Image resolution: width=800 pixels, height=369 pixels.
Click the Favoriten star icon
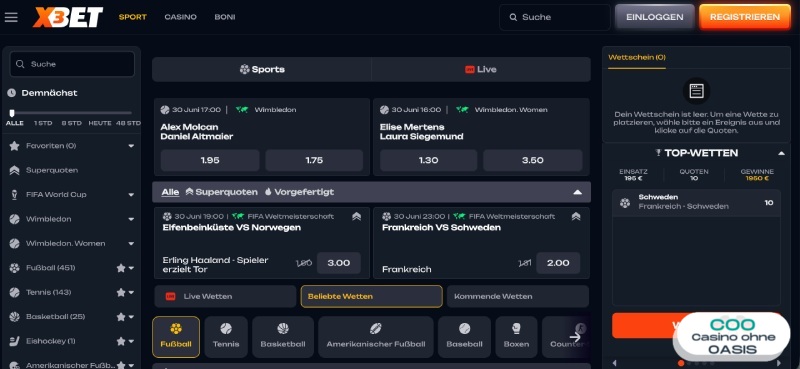[14, 146]
